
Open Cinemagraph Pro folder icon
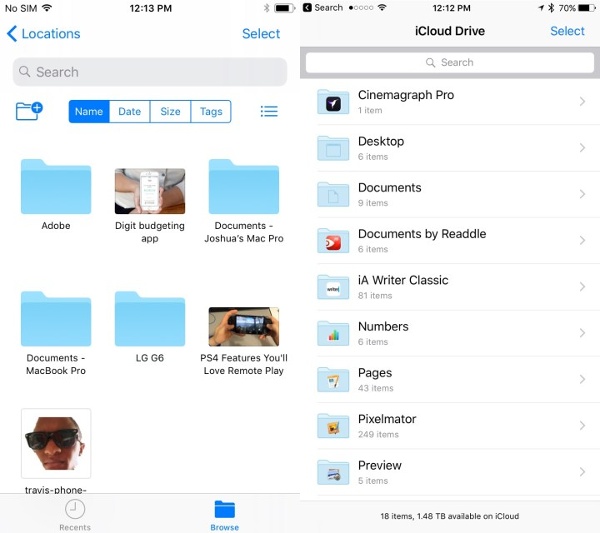tap(333, 102)
